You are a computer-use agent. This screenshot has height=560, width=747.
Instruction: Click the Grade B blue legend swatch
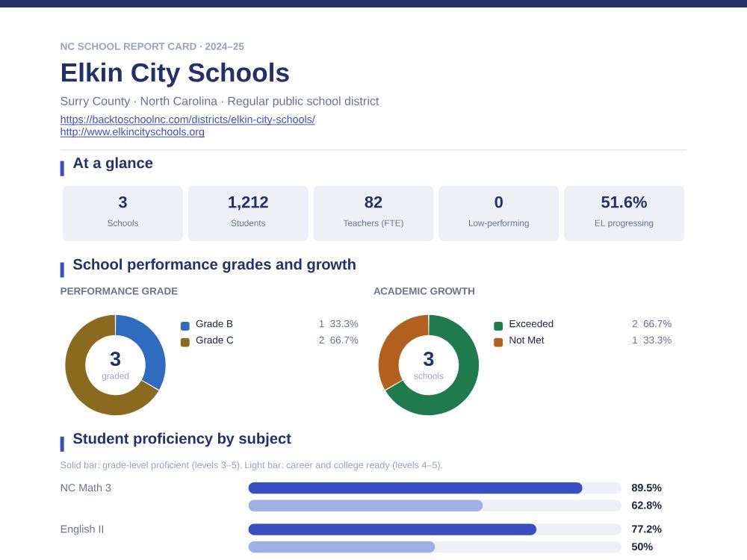[185, 326]
